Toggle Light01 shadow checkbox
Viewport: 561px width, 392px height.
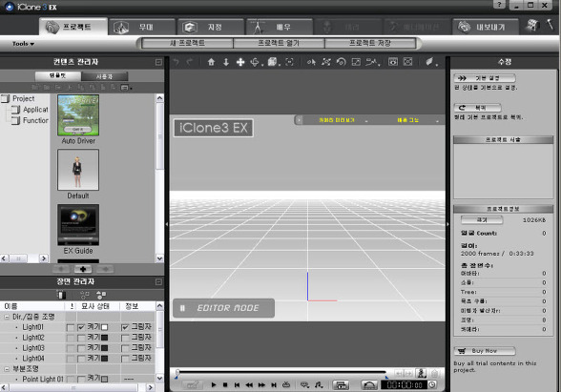click(125, 327)
